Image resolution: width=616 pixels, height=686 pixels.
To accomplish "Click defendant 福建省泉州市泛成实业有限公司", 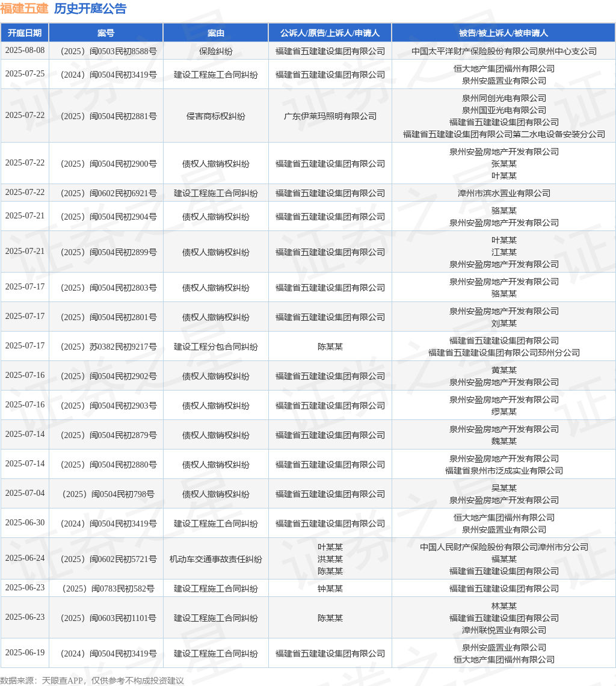I will click(x=504, y=471).
